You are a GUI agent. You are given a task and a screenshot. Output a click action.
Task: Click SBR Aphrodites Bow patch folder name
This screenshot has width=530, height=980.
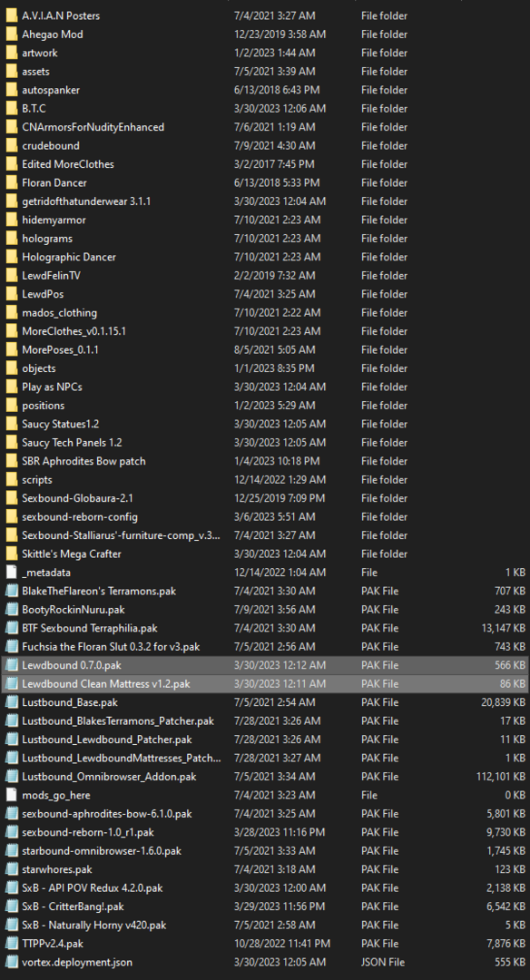point(83,461)
